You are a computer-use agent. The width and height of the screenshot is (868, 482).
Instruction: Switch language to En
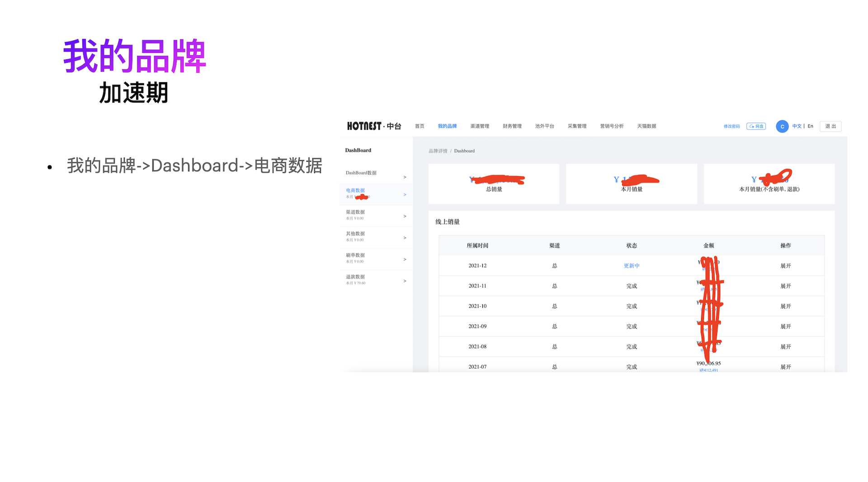click(811, 126)
